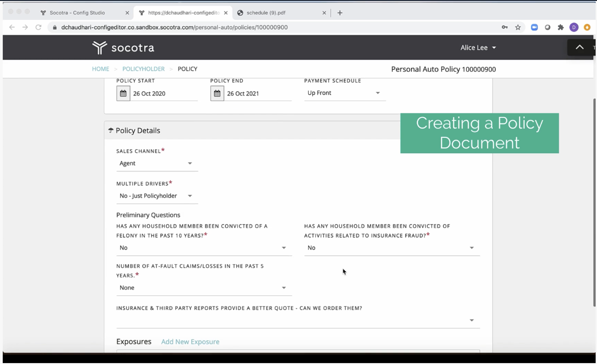Viewport: 597px width, 364px height.
Task: Bookmark this page with the star icon
Action: 518,27
